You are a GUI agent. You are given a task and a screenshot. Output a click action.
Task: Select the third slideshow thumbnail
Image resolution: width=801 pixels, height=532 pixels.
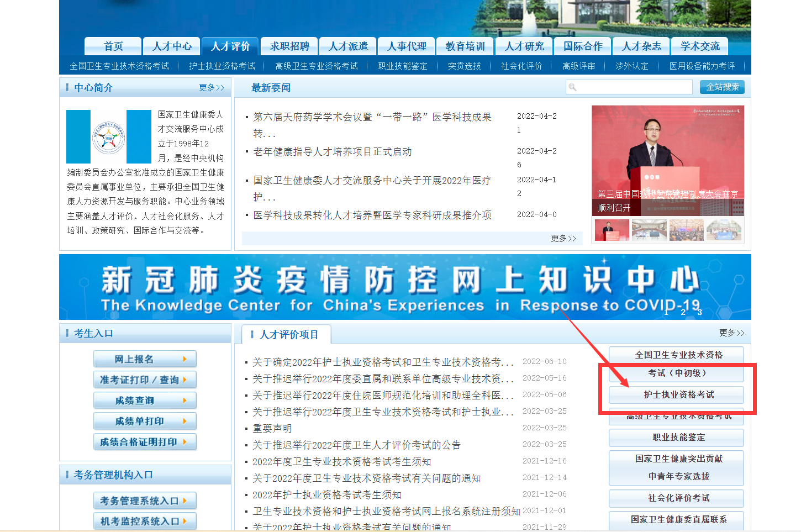point(687,230)
